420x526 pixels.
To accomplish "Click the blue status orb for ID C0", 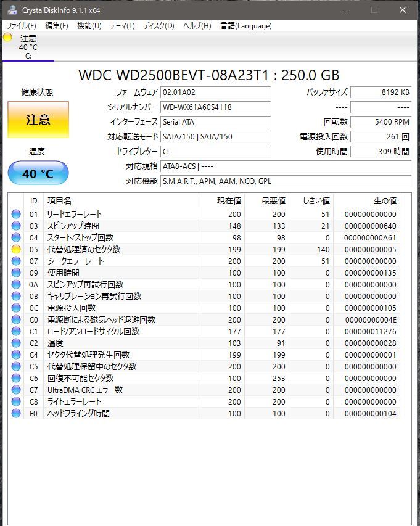I will pyautogui.click(x=16, y=319).
